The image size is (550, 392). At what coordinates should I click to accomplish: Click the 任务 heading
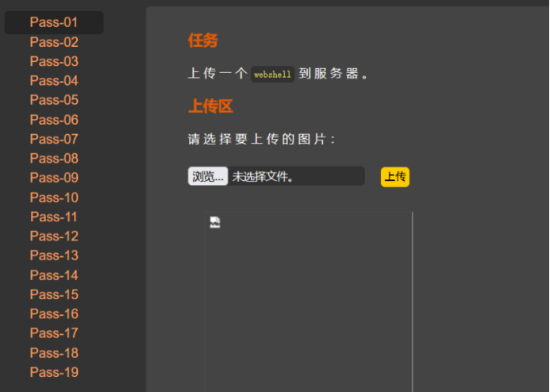point(202,40)
